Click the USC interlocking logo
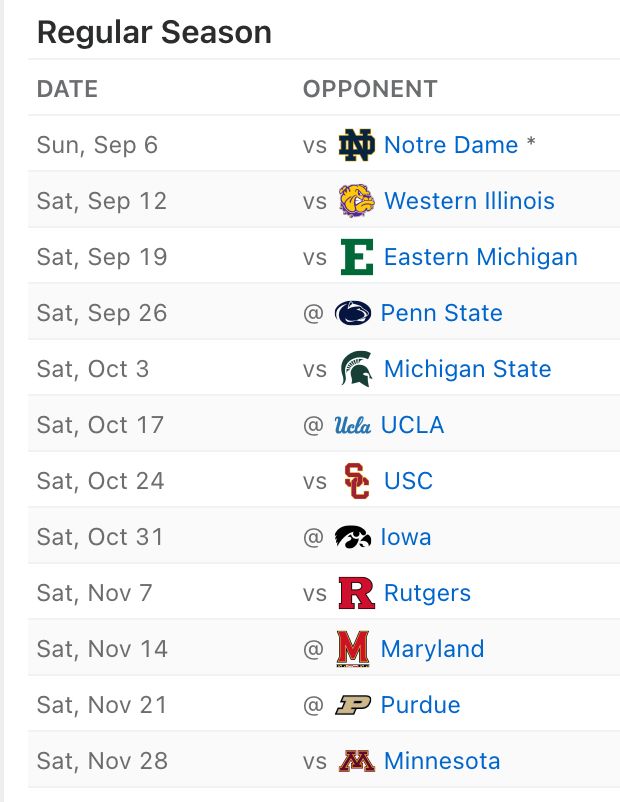Screen dimensions: 620x802 (357, 481)
